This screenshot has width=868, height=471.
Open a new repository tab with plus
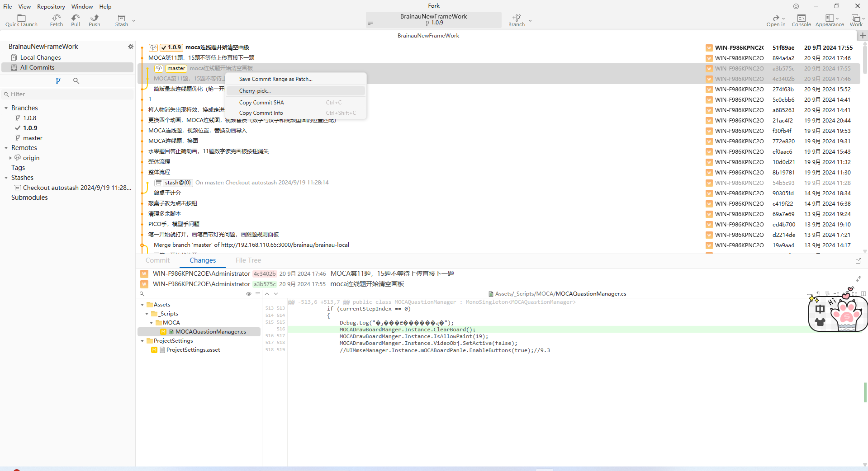click(x=863, y=35)
